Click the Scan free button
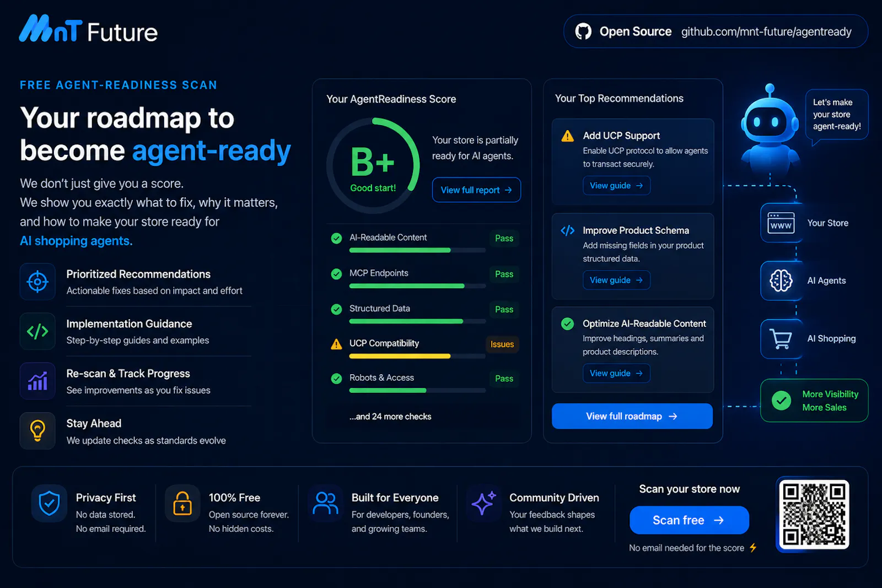 [x=689, y=520]
